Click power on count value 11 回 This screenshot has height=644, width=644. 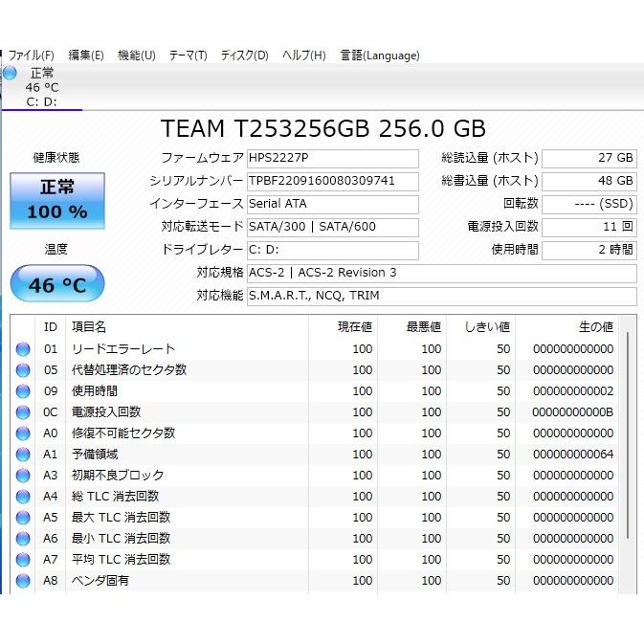pos(589,228)
